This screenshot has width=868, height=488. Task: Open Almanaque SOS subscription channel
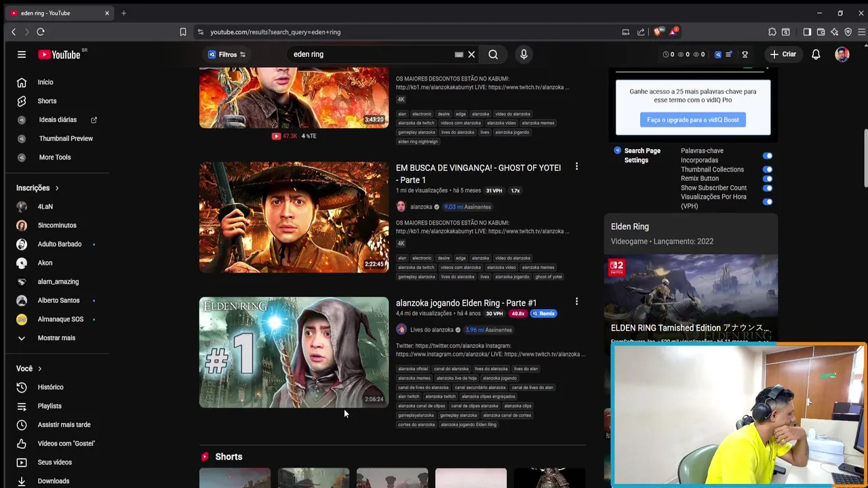coord(60,319)
